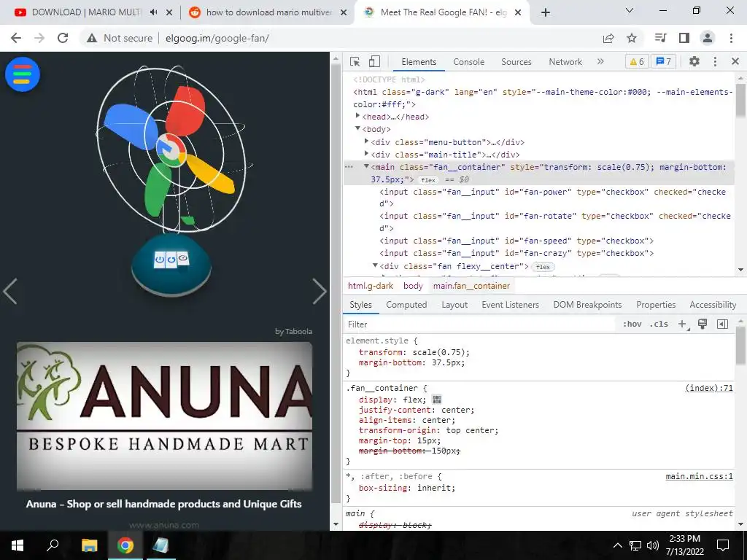Click the address bar URL elgoog.im/google-fan/

(x=217, y=38)
